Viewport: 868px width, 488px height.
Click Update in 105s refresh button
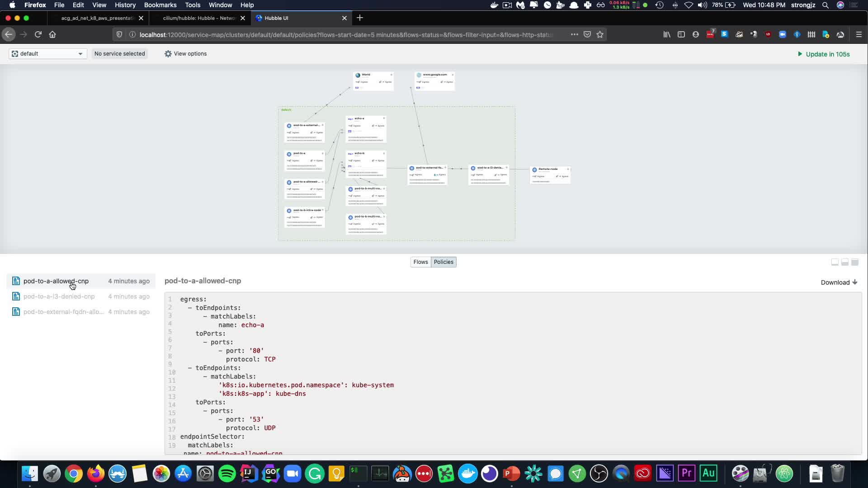click(824, 54)
